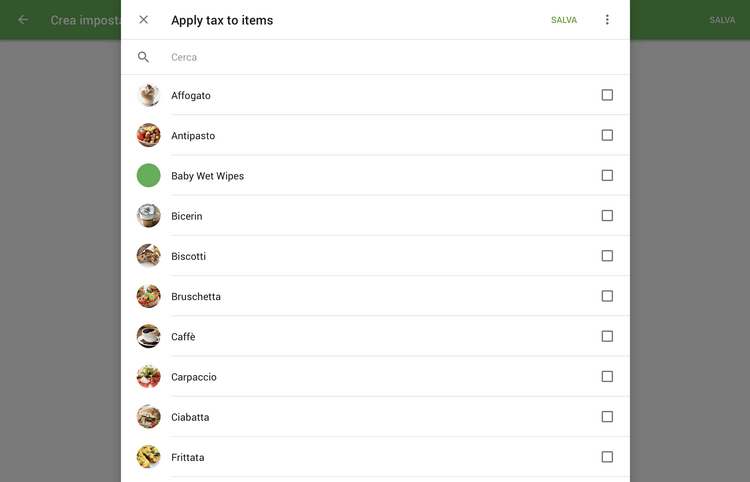Enable the Bruschetta checkbox
750x482 pixels.
[x=607, y=296]
